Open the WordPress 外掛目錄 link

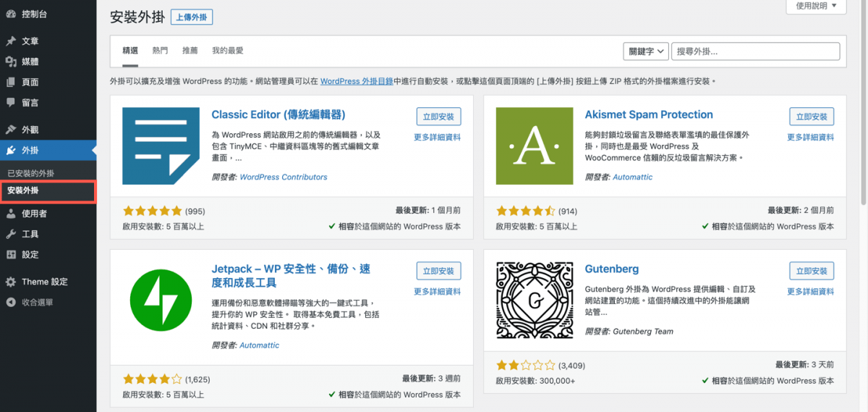[357, 82]
